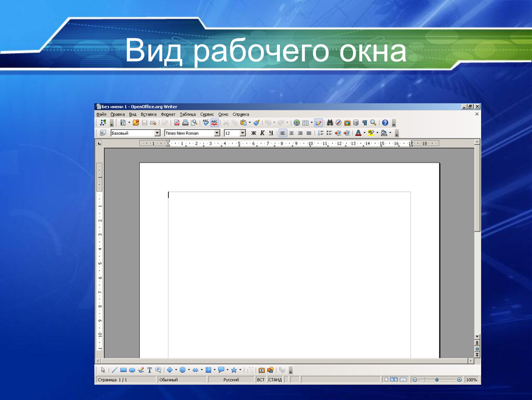This screenshot has height=400, width=532.
Task: Toggle Italic (К) formatting
Action: (x=262, y=133)
